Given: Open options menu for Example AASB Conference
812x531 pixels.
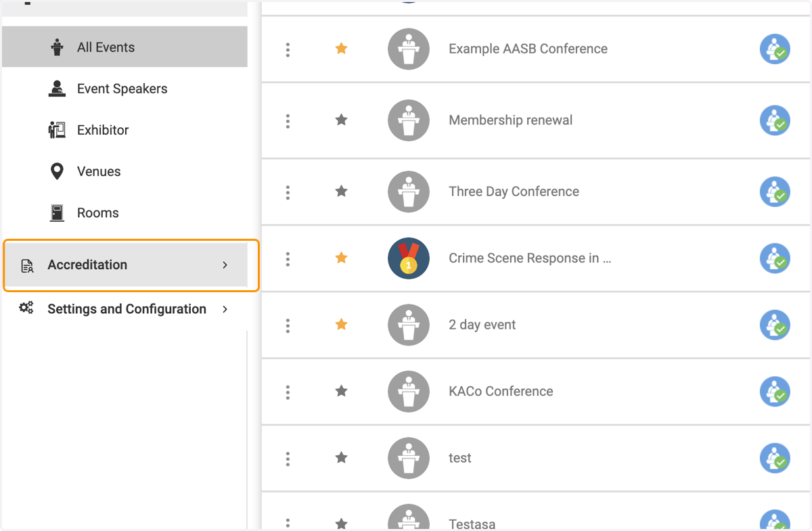Looking at the screenshot, I should (288, 49).
